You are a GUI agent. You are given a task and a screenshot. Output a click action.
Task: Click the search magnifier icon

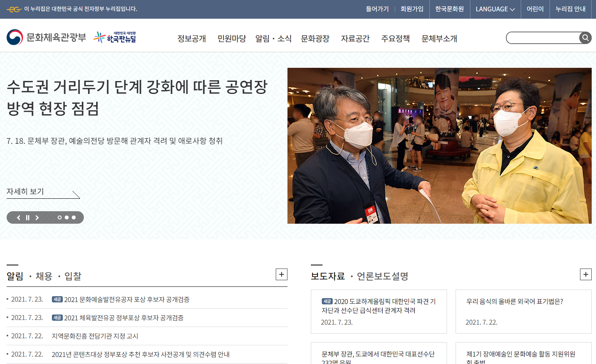point(585,38)
